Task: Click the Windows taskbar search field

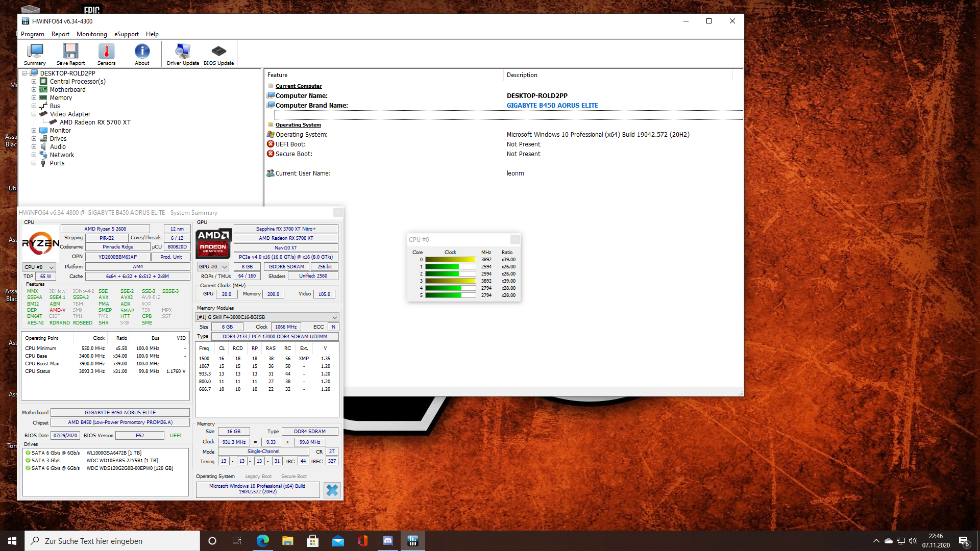Action: coord(112,541)
